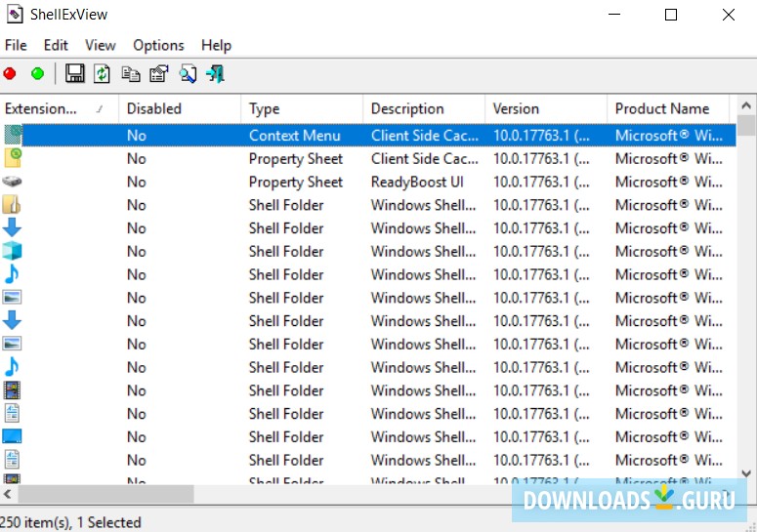The width and height of the screenshot is (757, 532).
Task: Sort by the Disabled column header
Action: click(x=180, y=109)
